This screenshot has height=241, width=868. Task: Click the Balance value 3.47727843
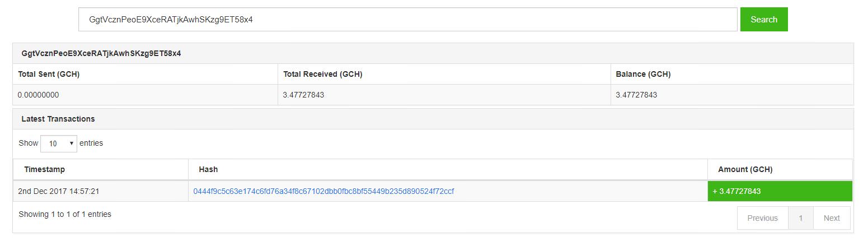pyautogui.click(x=636, y=95)
